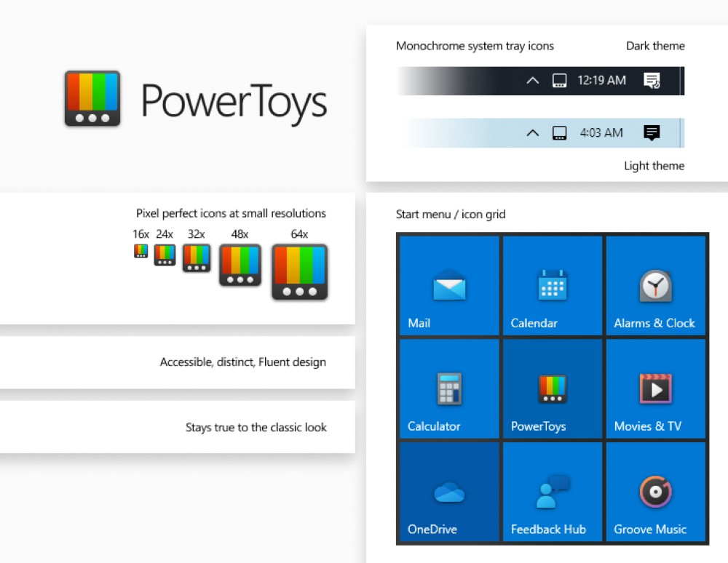Launch the Feedback Hub tile

tap(553, 492)
